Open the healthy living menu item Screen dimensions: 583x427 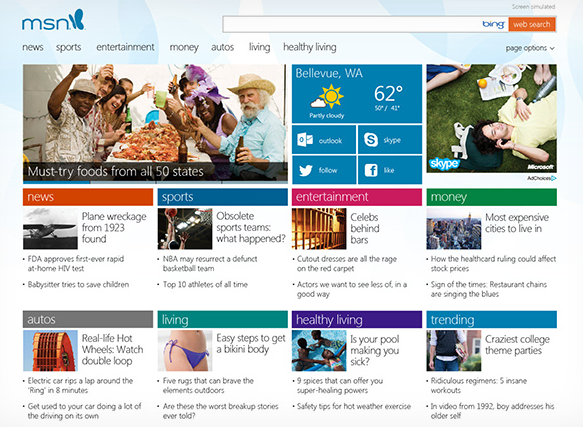point(310,47)
